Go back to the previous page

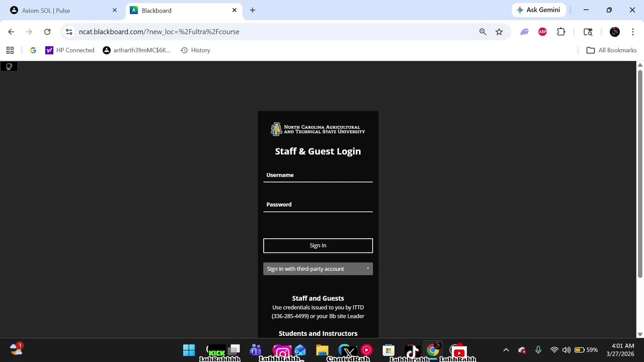(x=11, y=32)
